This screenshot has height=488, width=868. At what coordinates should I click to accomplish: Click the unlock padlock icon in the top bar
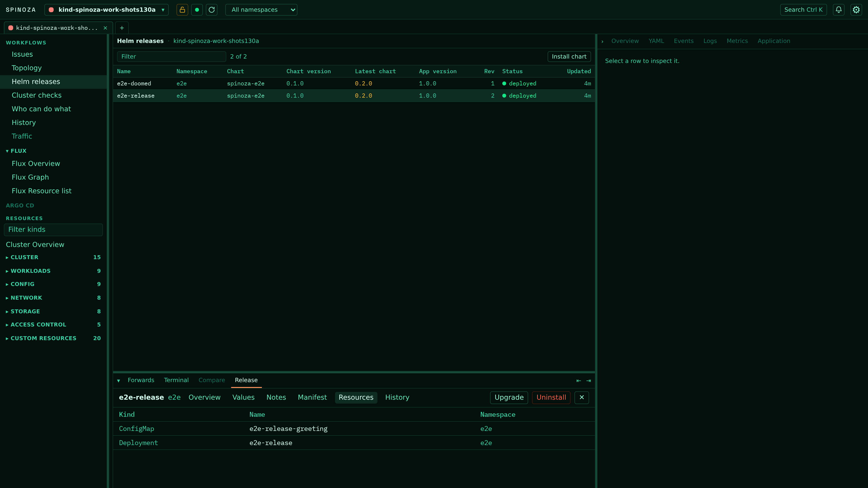tap(182, 10)
